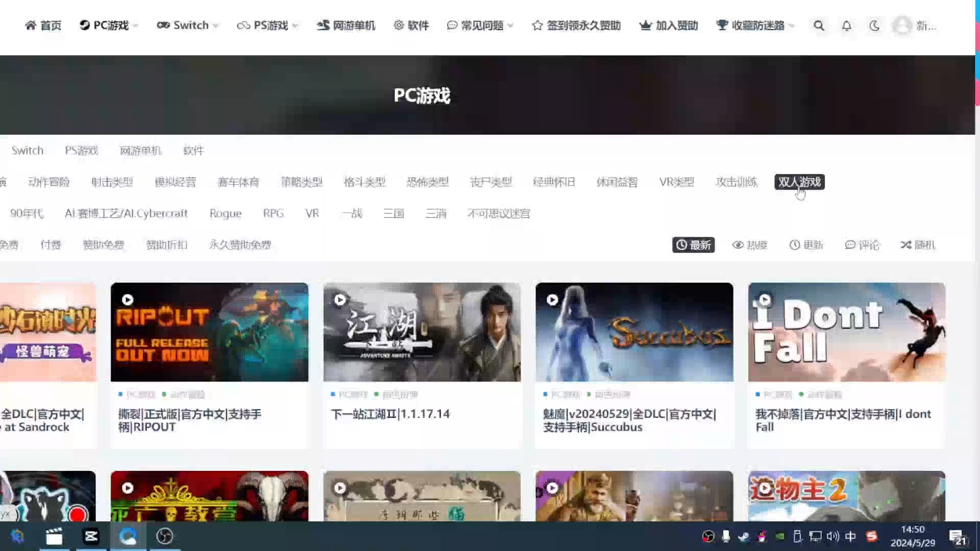
Task: Select AI.赛博工艺/AI.Cybercraft tag
Action: point(126,213)
